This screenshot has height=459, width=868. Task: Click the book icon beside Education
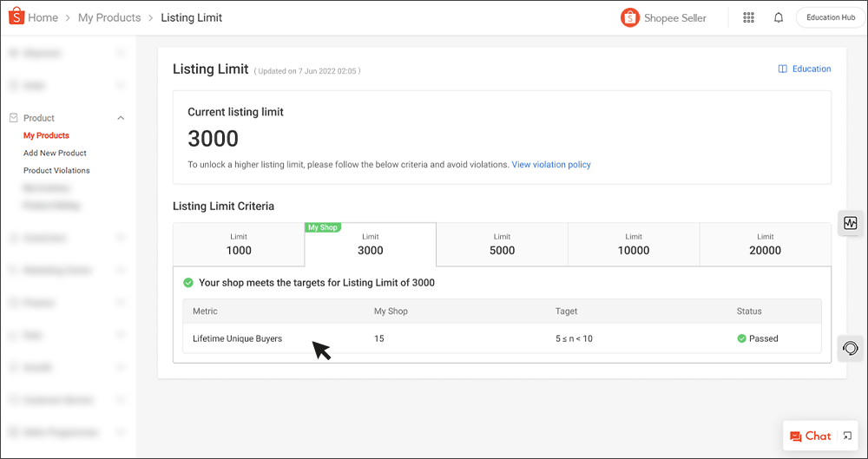[x=783, y=69]
